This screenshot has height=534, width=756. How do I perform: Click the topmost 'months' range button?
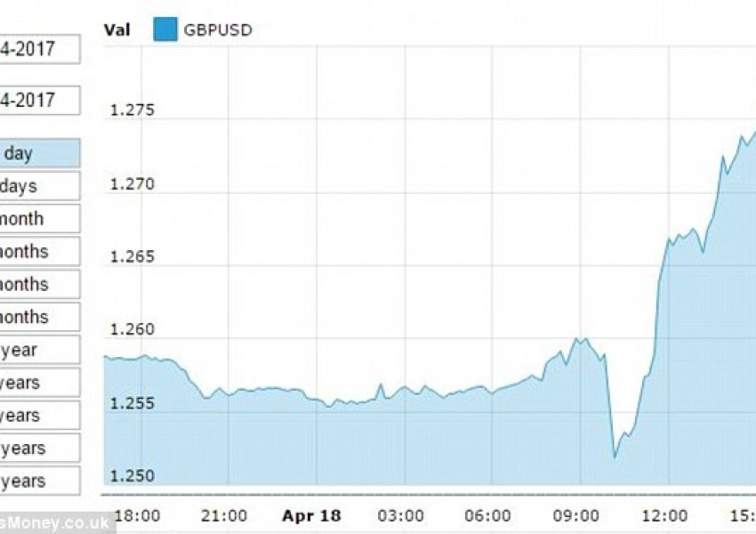pos(39,252)
